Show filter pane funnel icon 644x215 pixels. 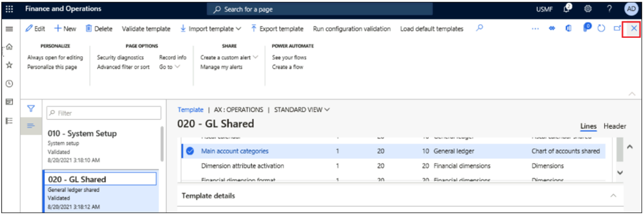click(31, 109)
